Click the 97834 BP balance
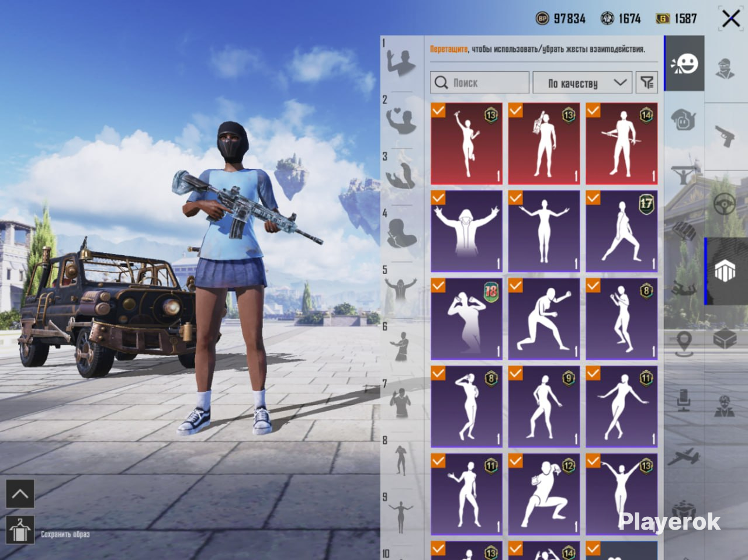This screenshot has height=560, width=748. point(569,19)
